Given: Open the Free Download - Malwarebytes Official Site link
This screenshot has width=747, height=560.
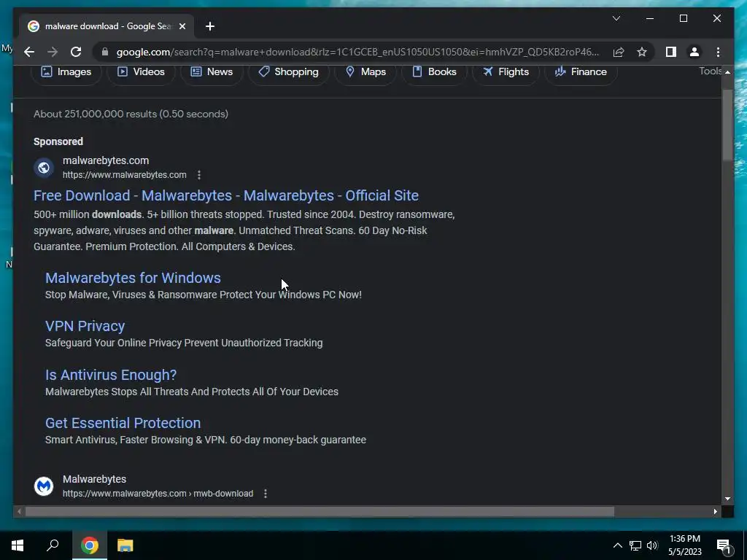Looking at the screenshot, I should pos(226,195).
